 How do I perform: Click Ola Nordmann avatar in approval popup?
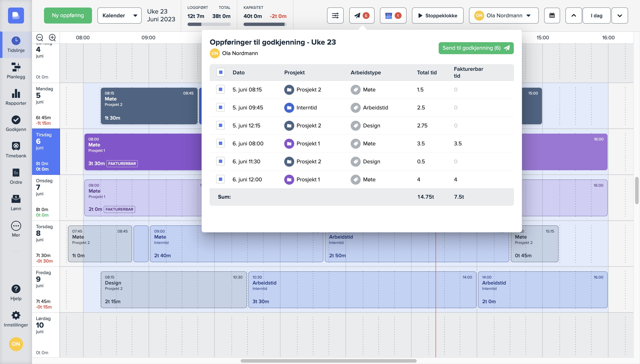[x=214, y=53]
